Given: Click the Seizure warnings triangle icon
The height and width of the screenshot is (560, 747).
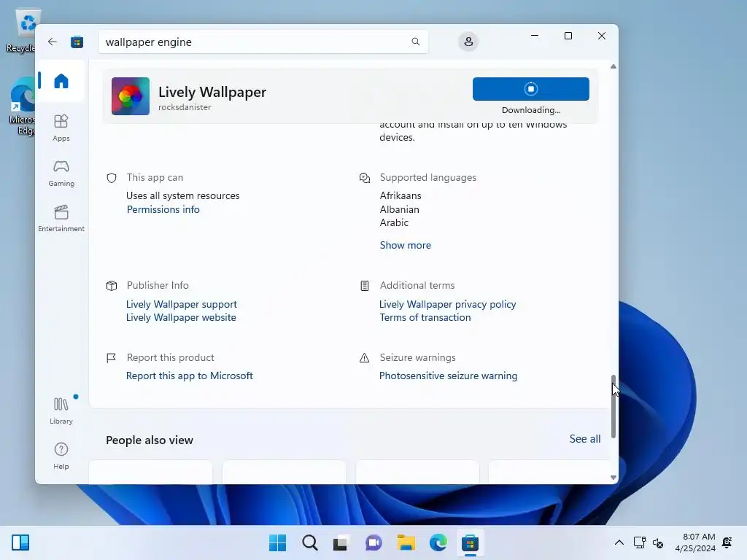Looking at the screenshot, I should click(x=365, y=357).
